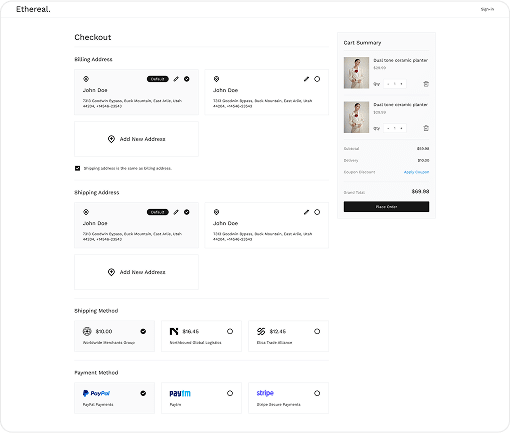Image resolution: width=521 pixels, height=433 pixels.
Task: Click Add New Address under Shipping Address
Action: [136, 272]
